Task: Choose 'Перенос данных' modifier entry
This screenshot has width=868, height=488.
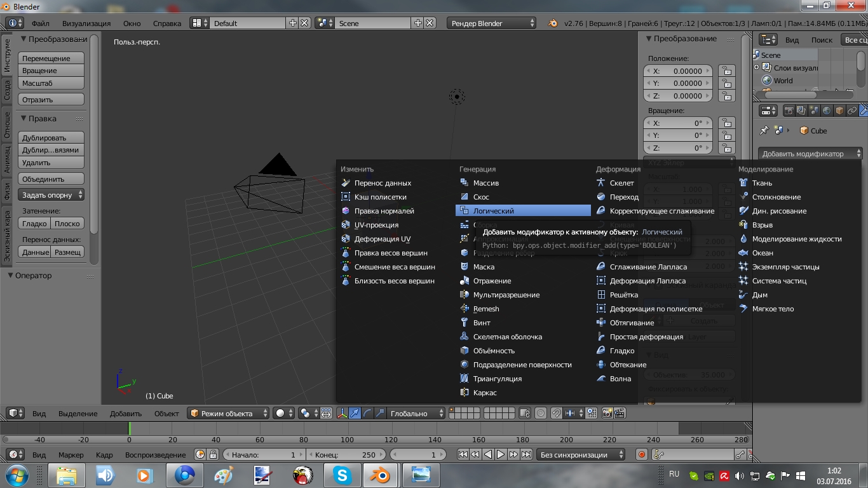Action: click(395, 183)
